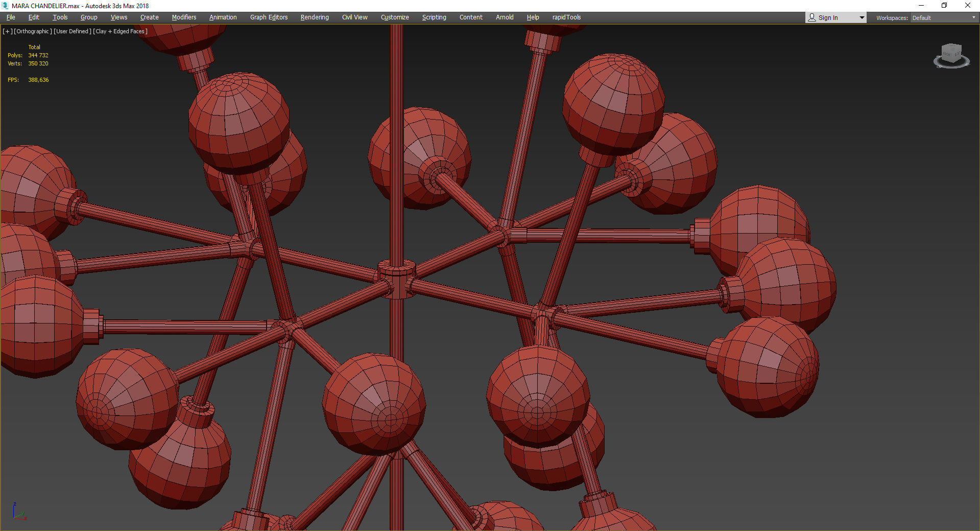The image size is (980, 531).
Task: Open the File menu
Action: point(11,17)
